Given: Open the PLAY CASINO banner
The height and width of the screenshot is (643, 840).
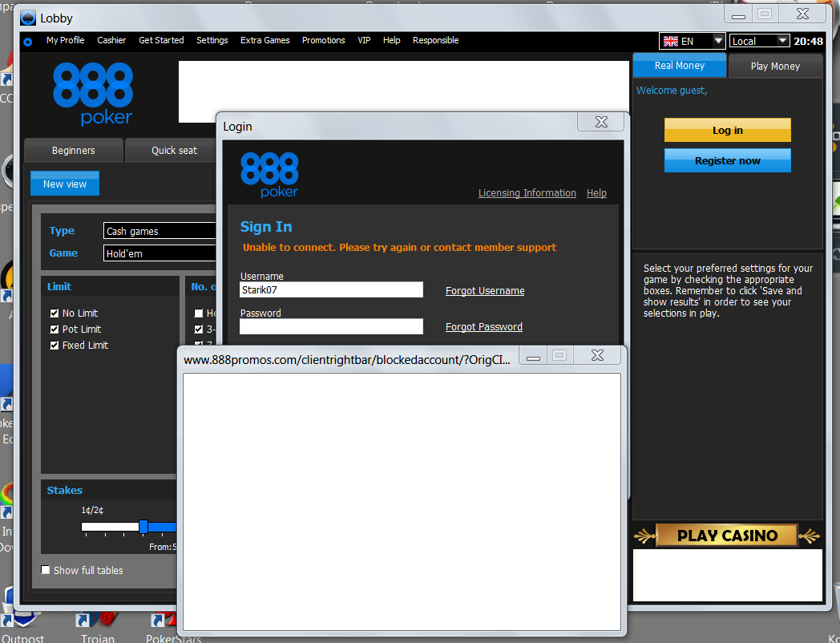Looking at the screenshot, I should [x=727, y=536].
